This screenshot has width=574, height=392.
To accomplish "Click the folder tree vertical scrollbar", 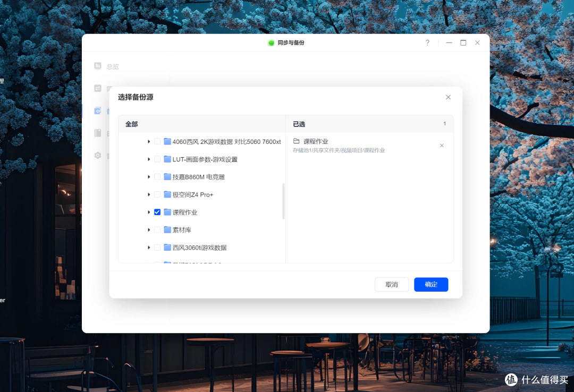I will [x=283, y=201].
